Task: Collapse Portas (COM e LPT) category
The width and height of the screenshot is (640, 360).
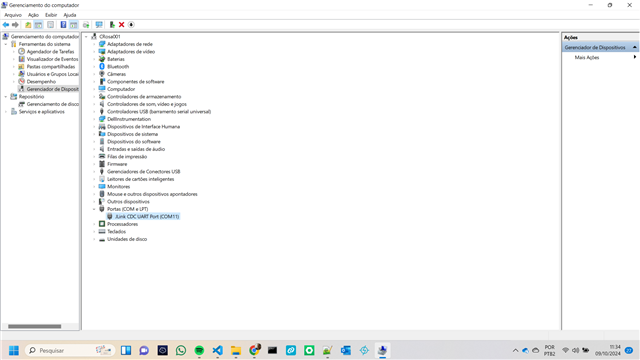Action: (94, 209)
